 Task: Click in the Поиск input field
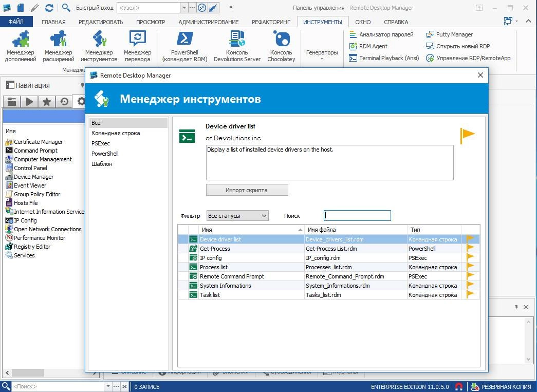[x=357, y=215]
